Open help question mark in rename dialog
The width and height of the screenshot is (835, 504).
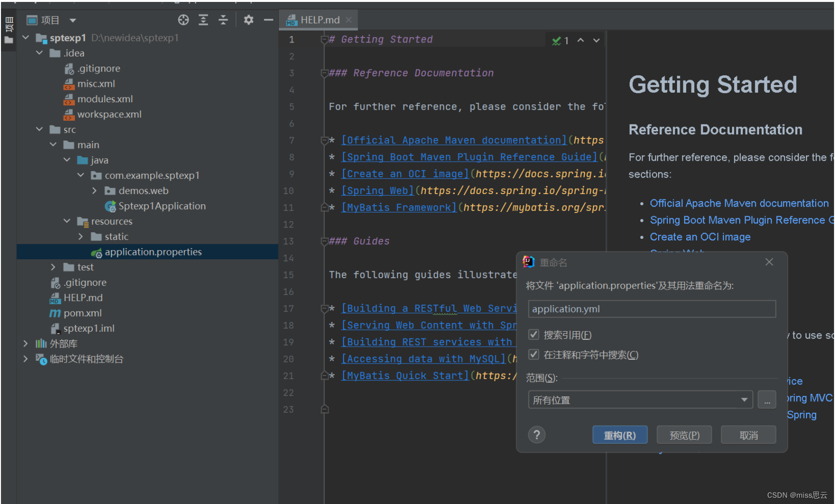(536, 435)
